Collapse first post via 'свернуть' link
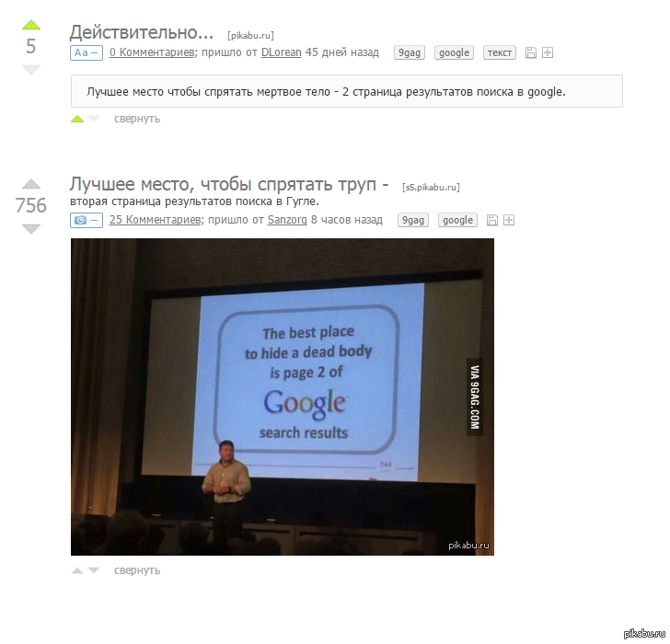The width and height of the screenshot is (670, 644). (137, 119)
